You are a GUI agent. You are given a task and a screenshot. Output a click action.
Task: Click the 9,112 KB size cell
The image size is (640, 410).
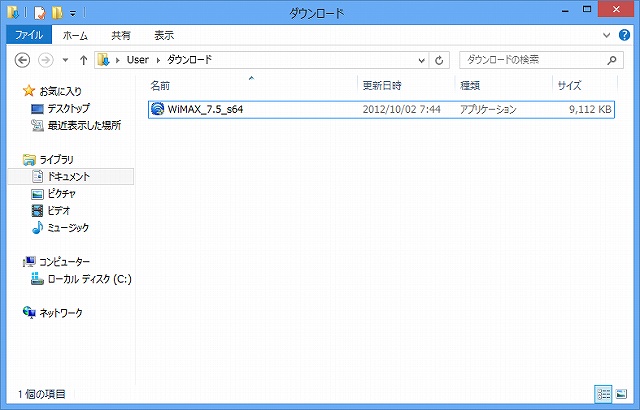(x=590, y=109)
